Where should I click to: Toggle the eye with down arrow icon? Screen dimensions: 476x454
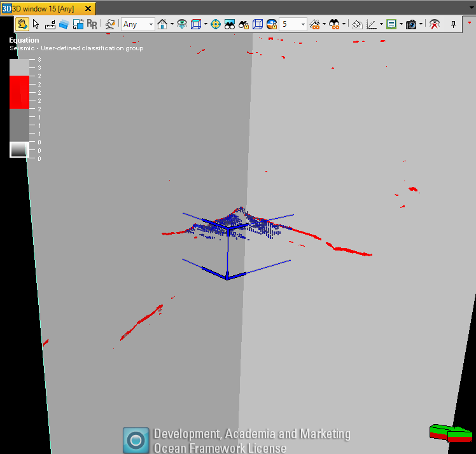point(182,24)
